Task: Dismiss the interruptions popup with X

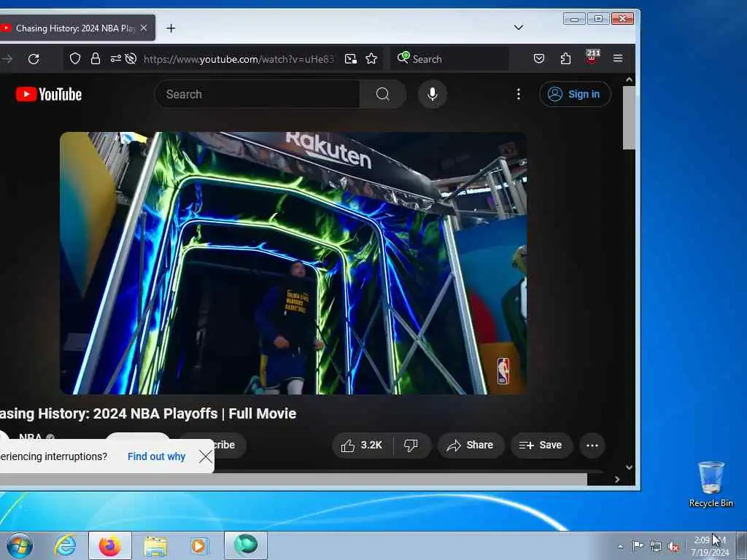Action: pos(206,456)
